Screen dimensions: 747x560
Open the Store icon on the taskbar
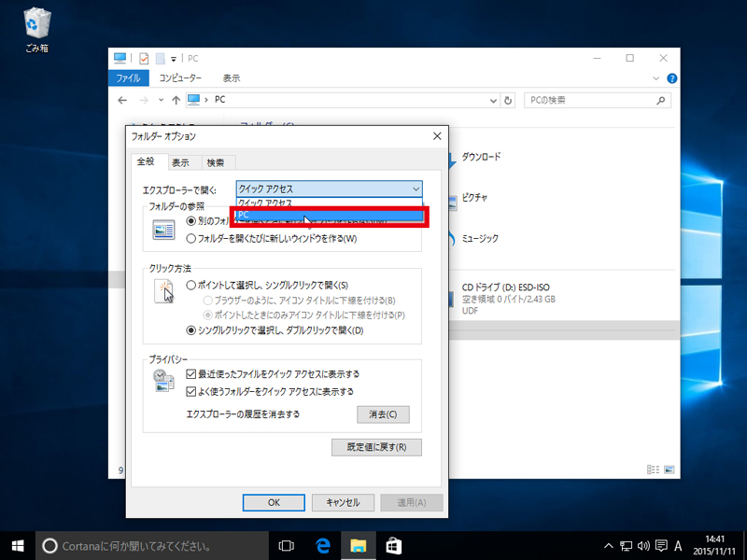393,546
